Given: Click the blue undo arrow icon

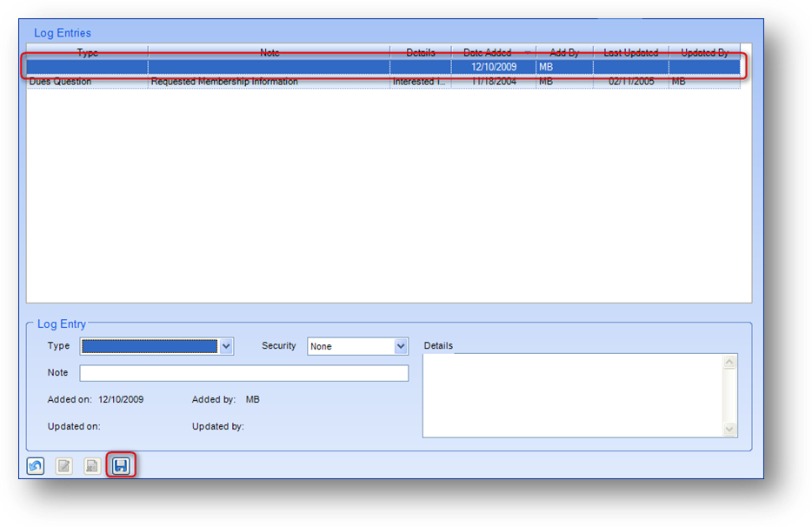Looking at the screenshot, I should (x=36, y=466).
